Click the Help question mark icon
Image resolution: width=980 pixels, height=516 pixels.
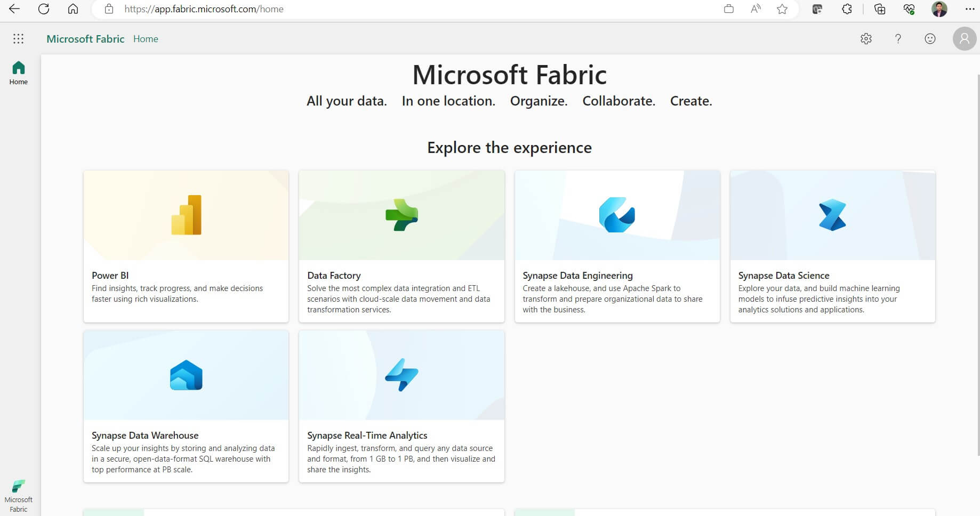(x=898, y=38)
